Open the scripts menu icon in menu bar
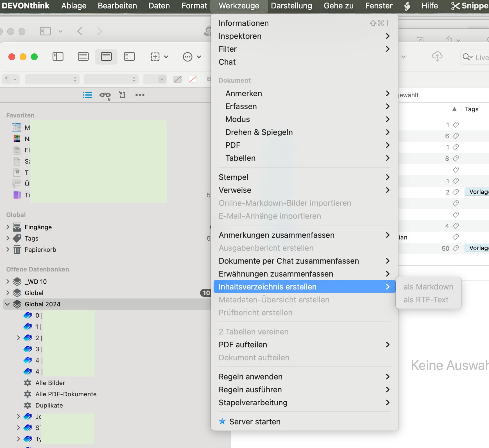The height and width of the screenshot is (448, 489). 407,6
